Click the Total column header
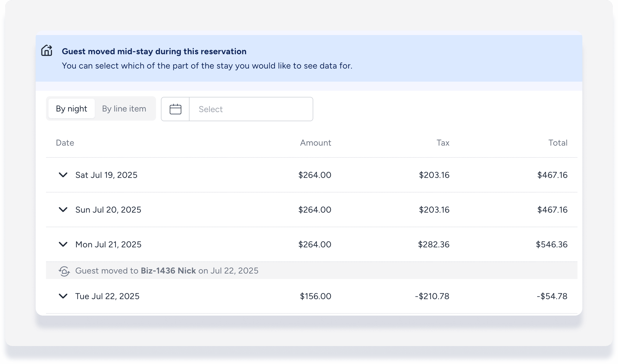This screenshot has width=618, height=364. click(x=558, y=143)
